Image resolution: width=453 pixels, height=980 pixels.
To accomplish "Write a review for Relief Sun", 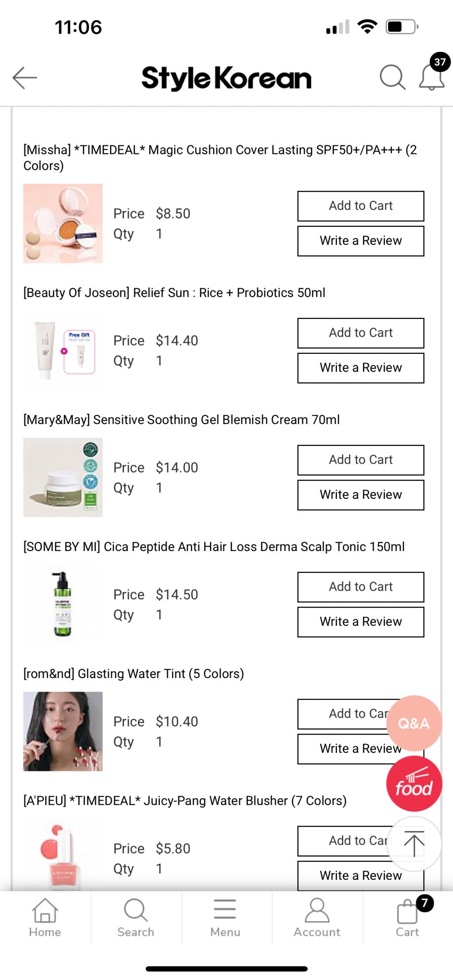I will pos(361,368).
